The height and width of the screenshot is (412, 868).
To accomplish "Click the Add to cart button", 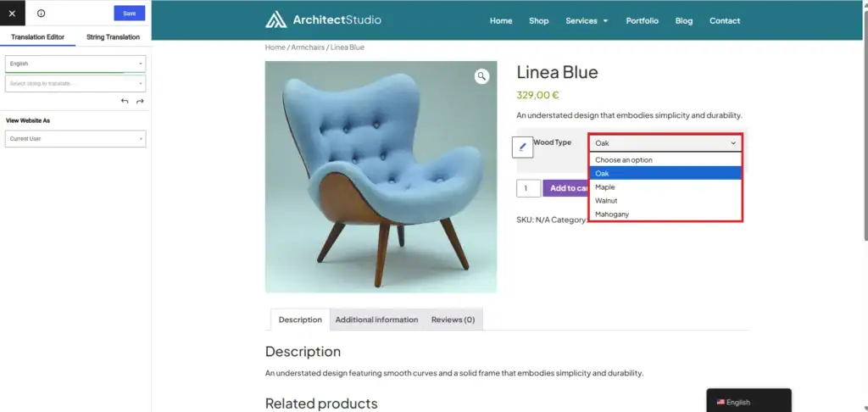I will coord(565,188).
